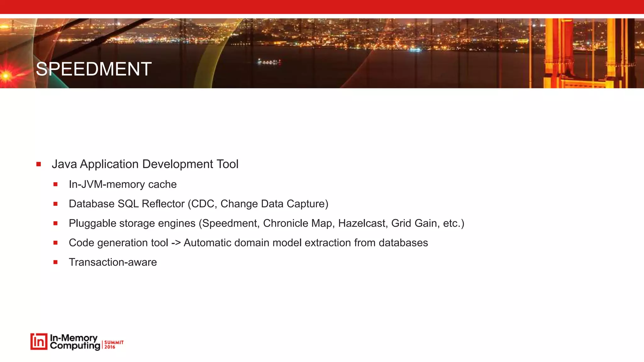Image resolution: width=644 pixels, height=362 pixels.
Task: Click the 'Code generation tool' bullet line
Action: (x=248, y=243)
